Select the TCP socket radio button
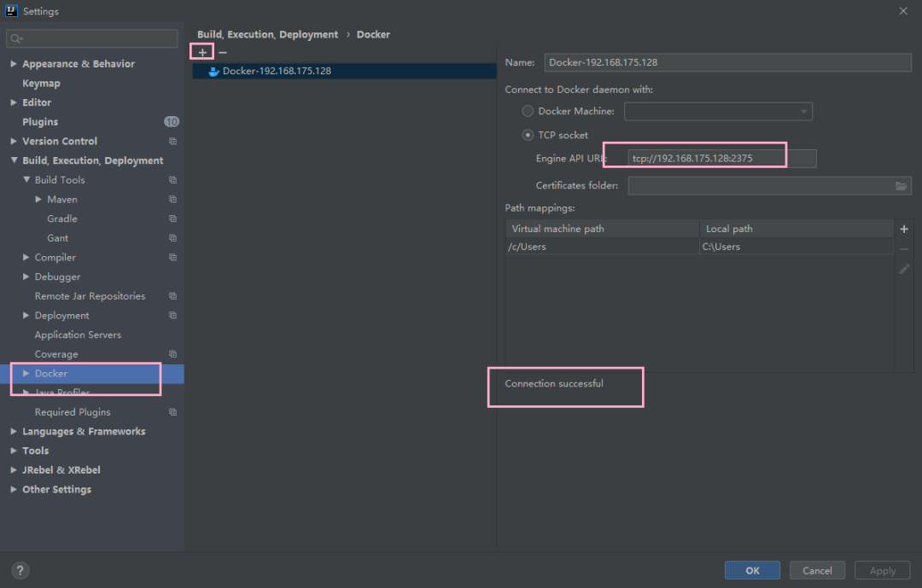922x588 pixels. (528, 135)
